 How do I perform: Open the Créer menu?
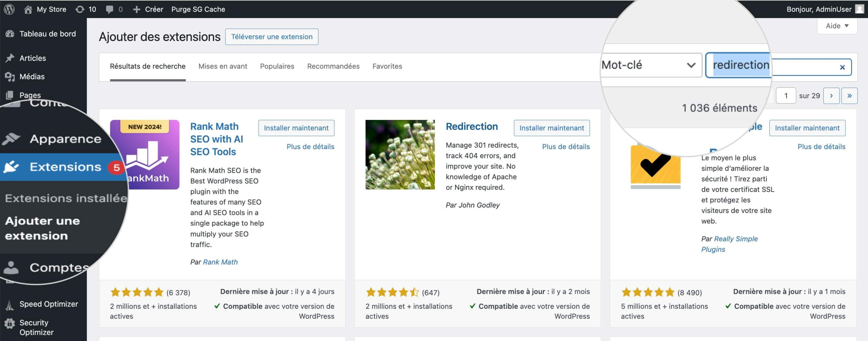[x=154, y=9]
